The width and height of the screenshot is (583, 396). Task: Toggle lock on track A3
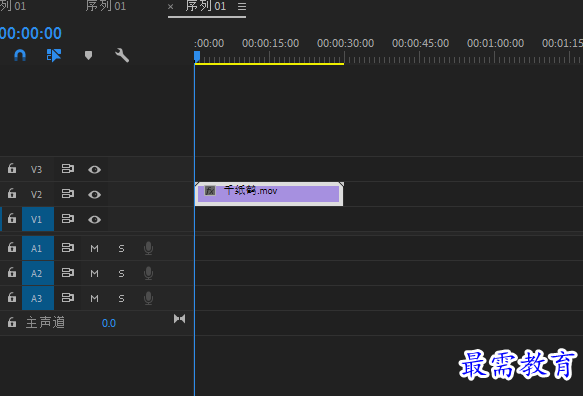click(x=12, y=297)
